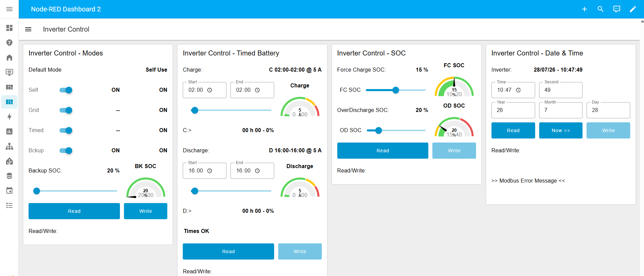The height and width of the screenshot is (276, 644).
Task: Open clock picker in Charge Start field
Action: 210,90
